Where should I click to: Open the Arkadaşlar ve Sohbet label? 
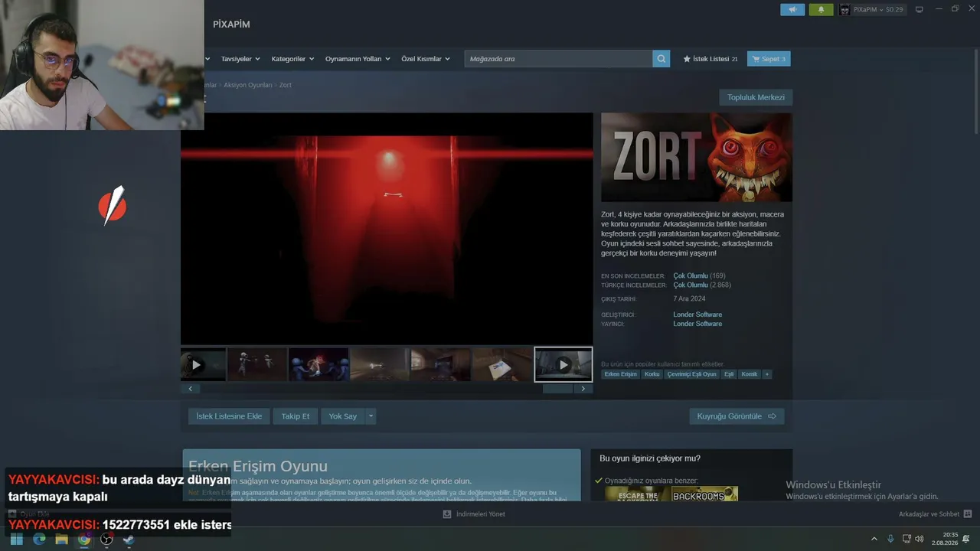click(x=929, y=514)
